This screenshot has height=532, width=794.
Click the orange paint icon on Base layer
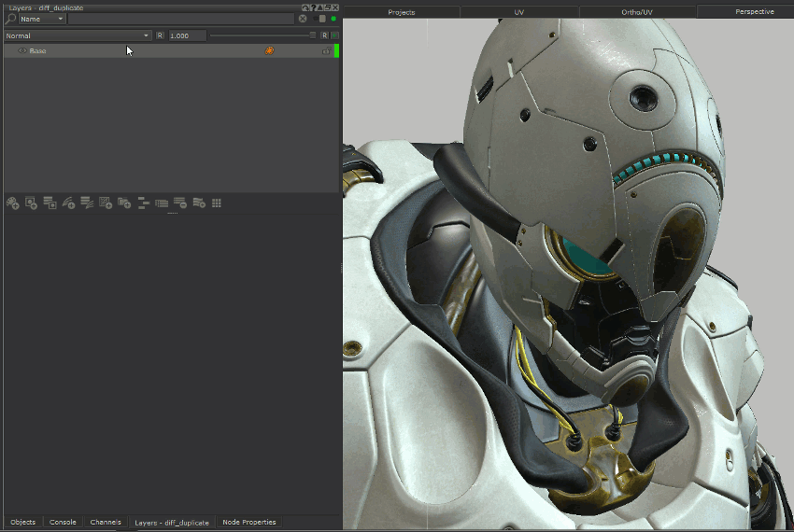(269, 50)
